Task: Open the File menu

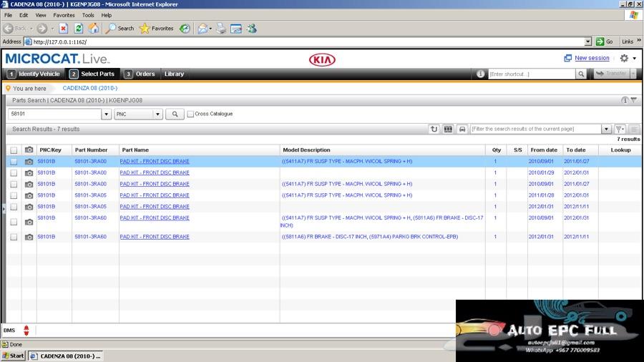Action: (x=8, y=15)
